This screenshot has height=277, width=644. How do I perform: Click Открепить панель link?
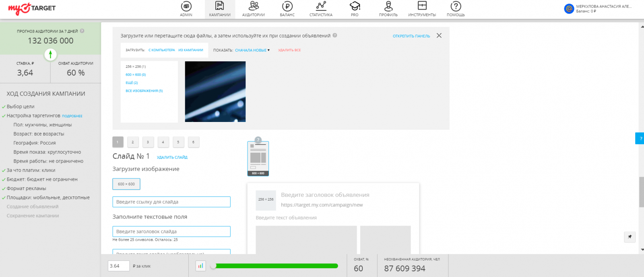coord(411,36)
